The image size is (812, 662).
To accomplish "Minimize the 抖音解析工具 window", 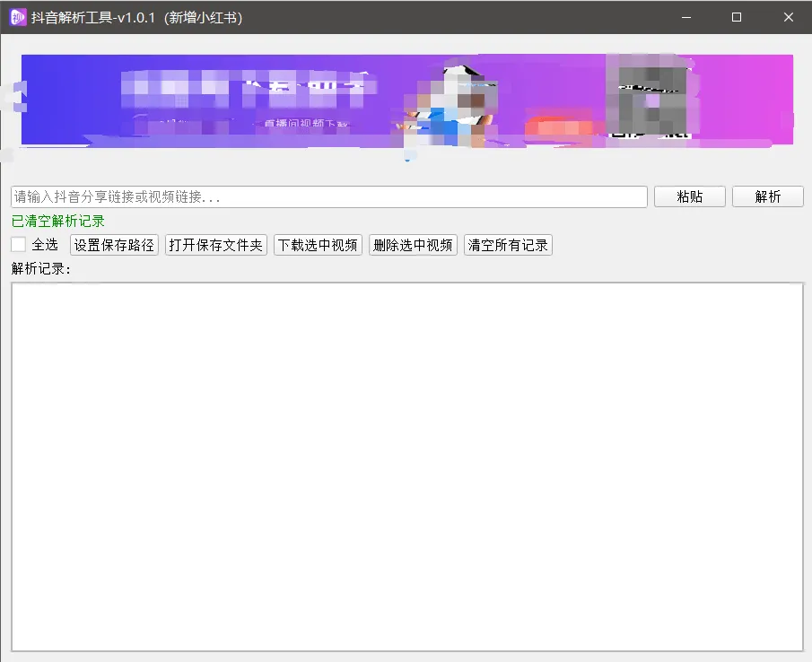I will [685, 17].
